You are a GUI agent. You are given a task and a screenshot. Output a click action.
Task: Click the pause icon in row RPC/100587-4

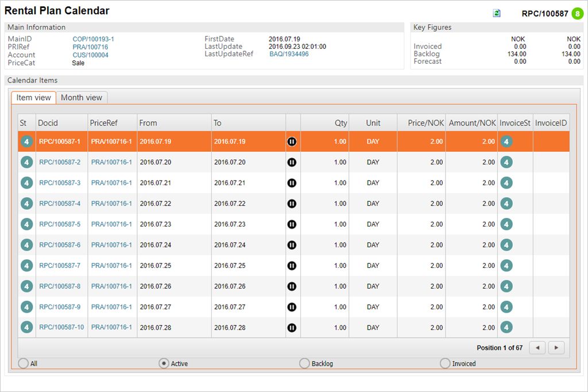coord(292,203)
